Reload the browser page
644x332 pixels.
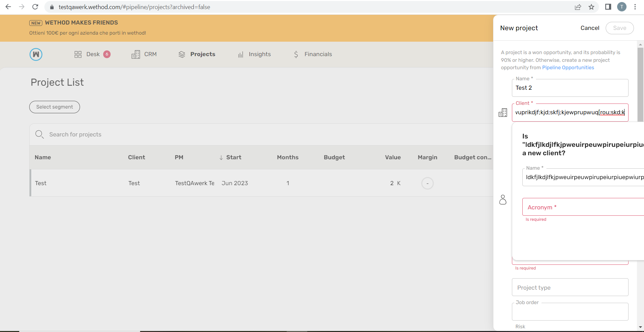tap(35, 7)
